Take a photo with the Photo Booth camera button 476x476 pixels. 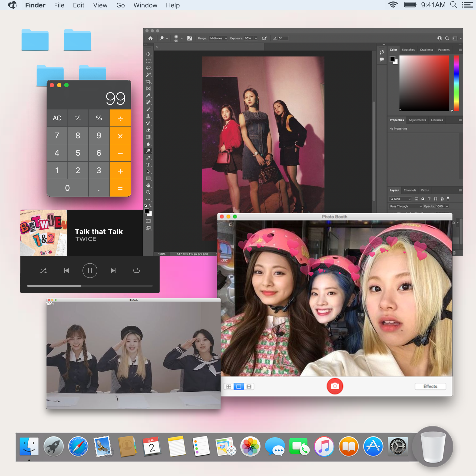(x=335, y=386)
